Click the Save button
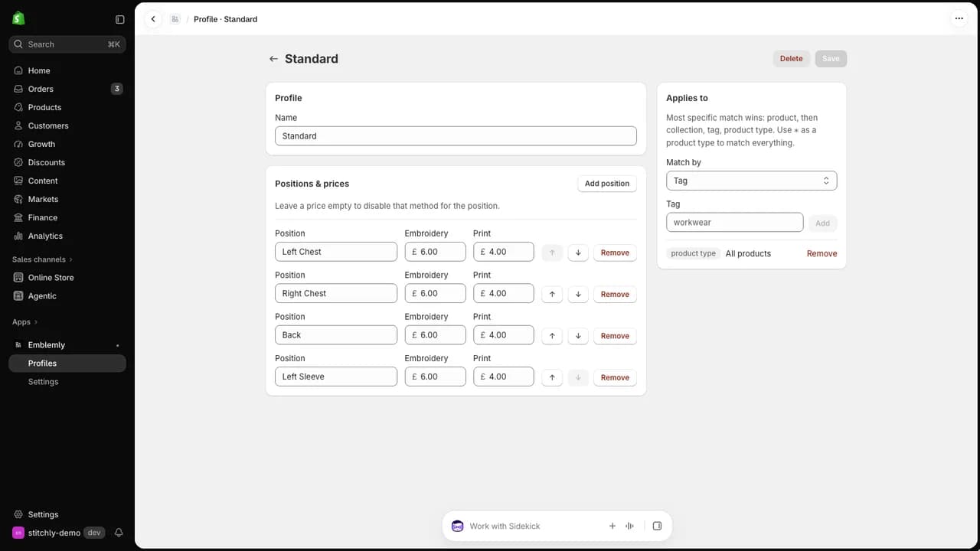Viewport: 980px width, 551px height. pyautogui.click(x=831, y=59)
